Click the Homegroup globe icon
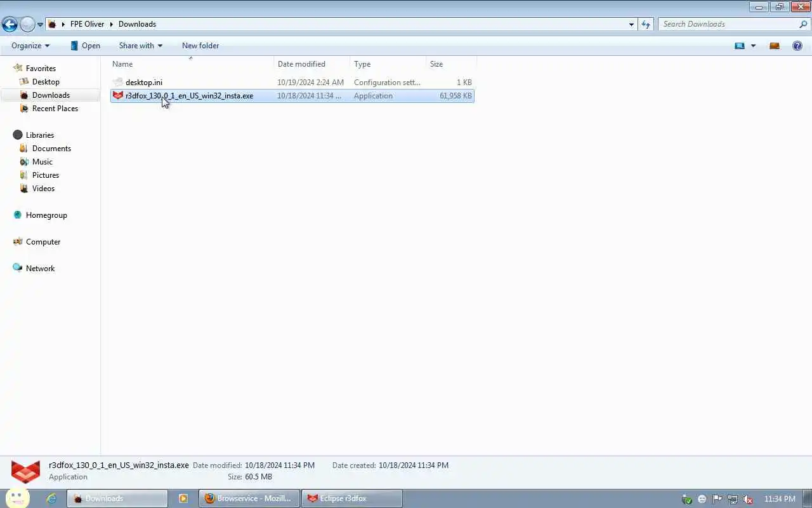The height and width of the screenshot is (508, 812). click(18, 215)
